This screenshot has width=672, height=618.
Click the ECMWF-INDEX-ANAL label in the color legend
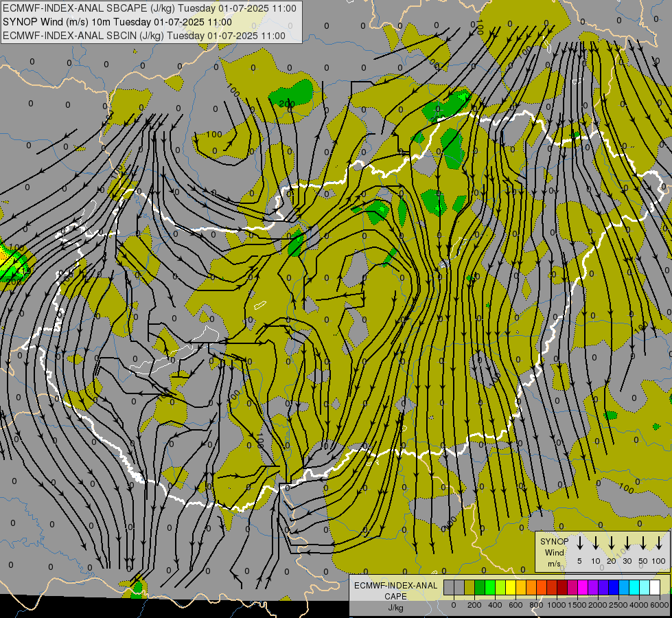[x=395, y=586]
